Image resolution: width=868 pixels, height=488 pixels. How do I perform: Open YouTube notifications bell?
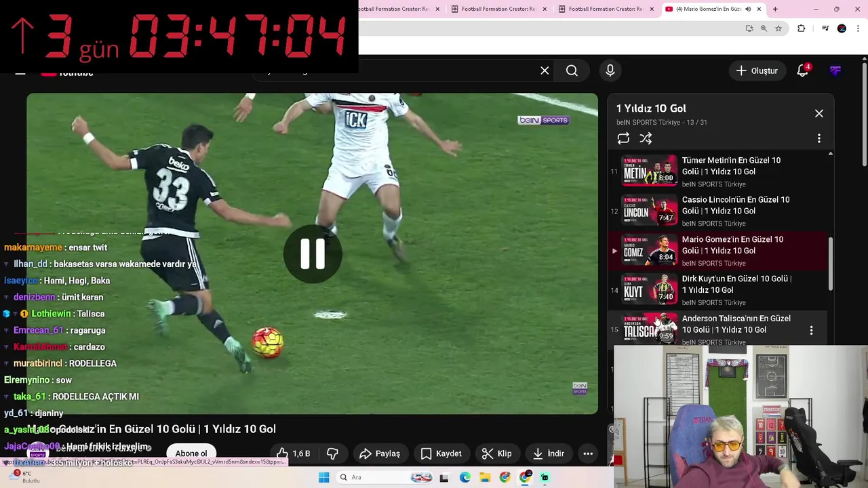tap(803, 70)
